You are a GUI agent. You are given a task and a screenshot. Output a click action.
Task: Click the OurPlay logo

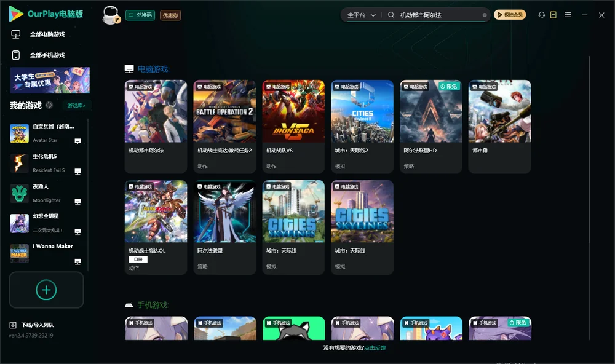pos(46,14)
